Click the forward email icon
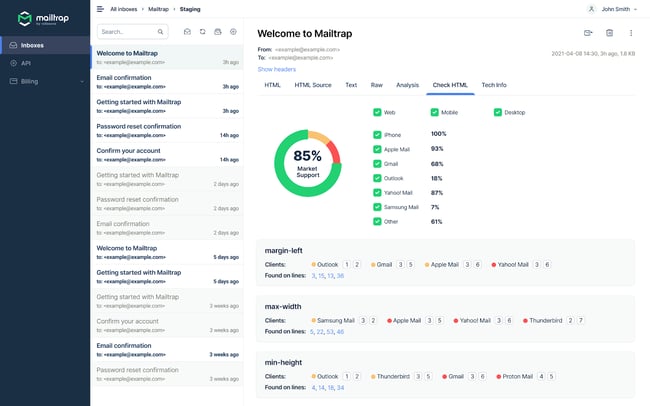Screen dimensions: 650x406 click(589, 33)
